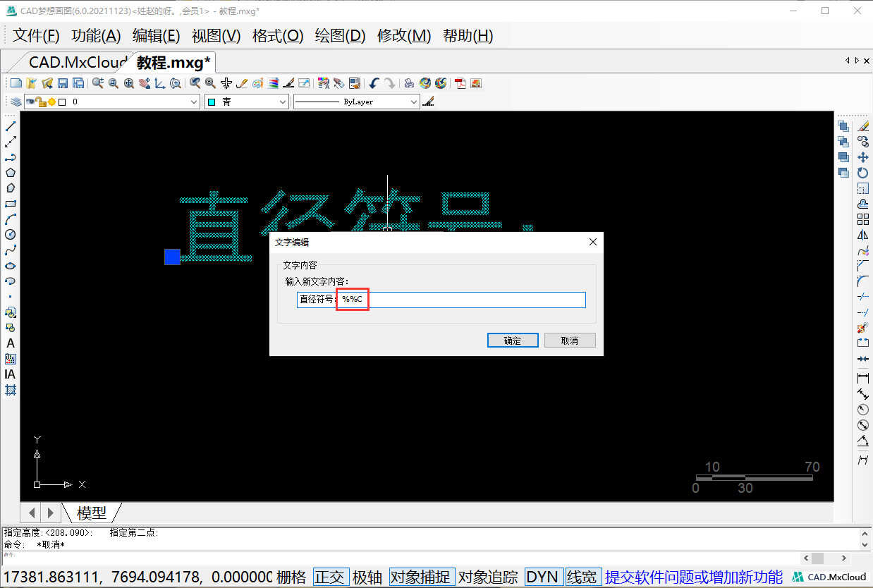Toggle 栅格 grid mode
The height and width of the screenshot is (588, 873).
(x=291, y=577)
